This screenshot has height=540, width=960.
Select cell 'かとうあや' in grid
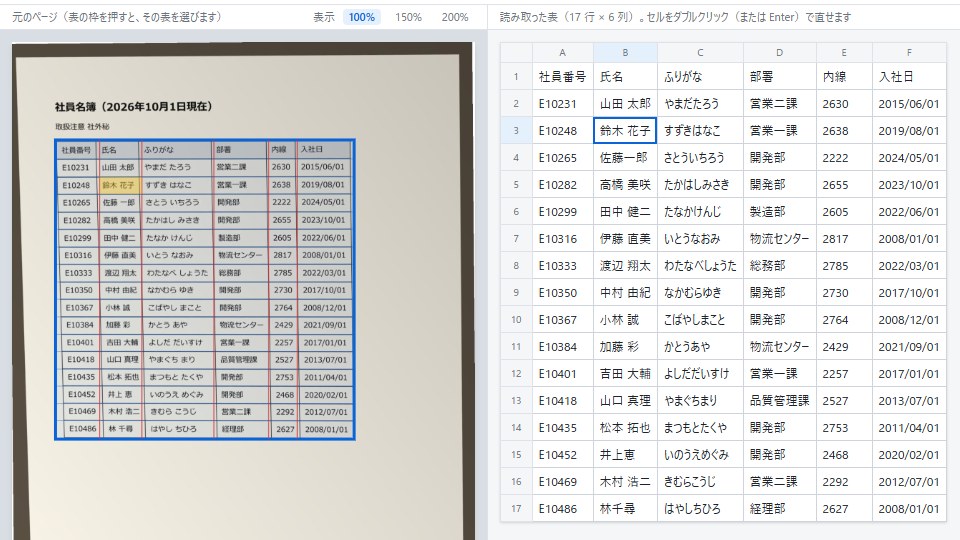[700, 347]
